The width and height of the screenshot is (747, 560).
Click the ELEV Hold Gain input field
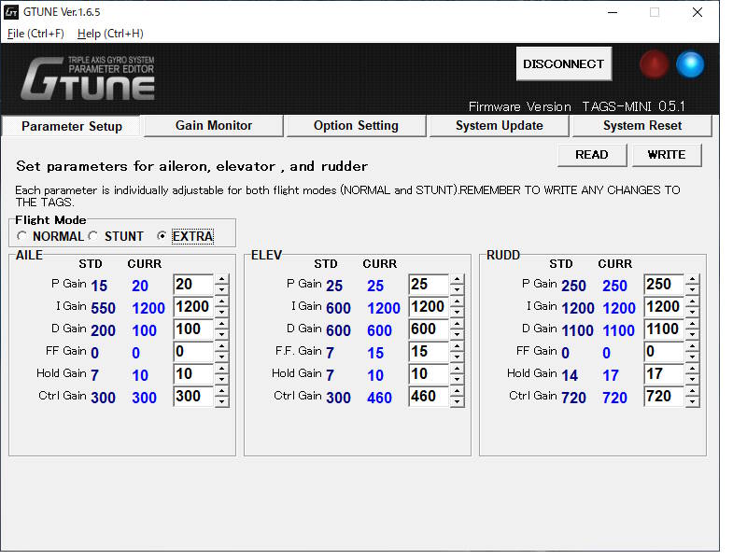point(429,374)
